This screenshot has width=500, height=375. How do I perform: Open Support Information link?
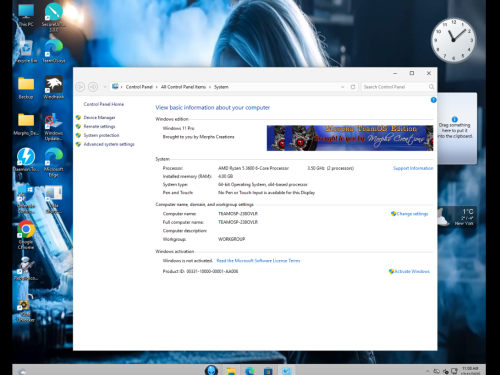pyautogui.click(x=413, y=168)
